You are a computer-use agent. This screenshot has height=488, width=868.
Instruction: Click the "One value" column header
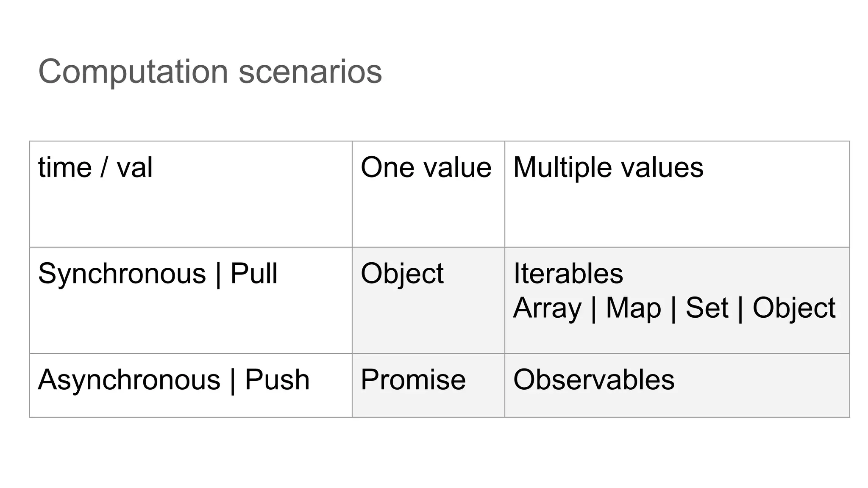click(426, 167)
